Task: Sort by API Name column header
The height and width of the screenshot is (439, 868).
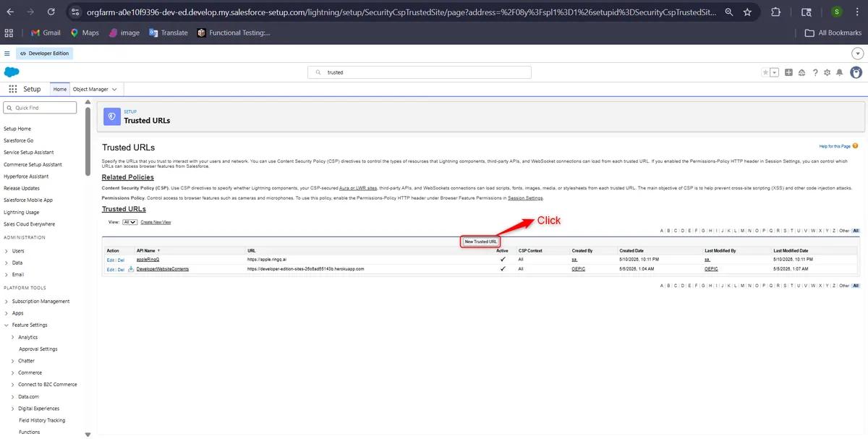Action: (x=148, y=250)
